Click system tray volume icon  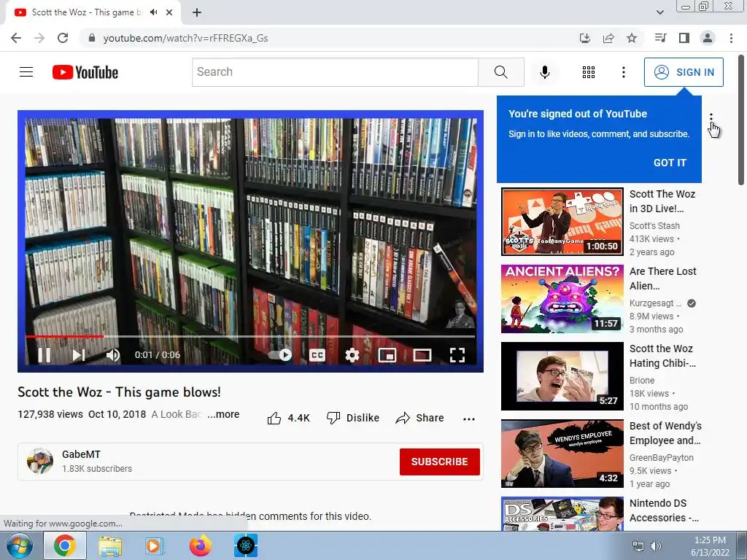coord(656,546)
